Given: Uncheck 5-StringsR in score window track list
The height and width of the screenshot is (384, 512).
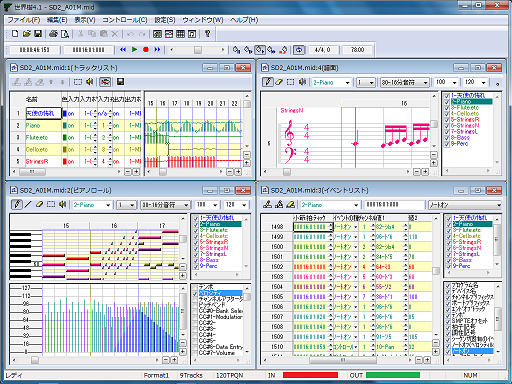Looking at the screenshot, I should [x=447, y=120].
